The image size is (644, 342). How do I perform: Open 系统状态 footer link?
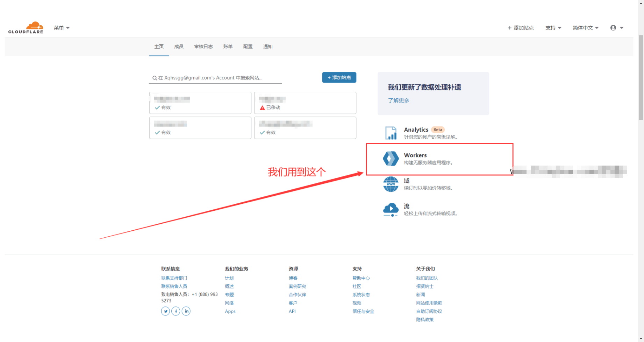click(x=361, y=295)
